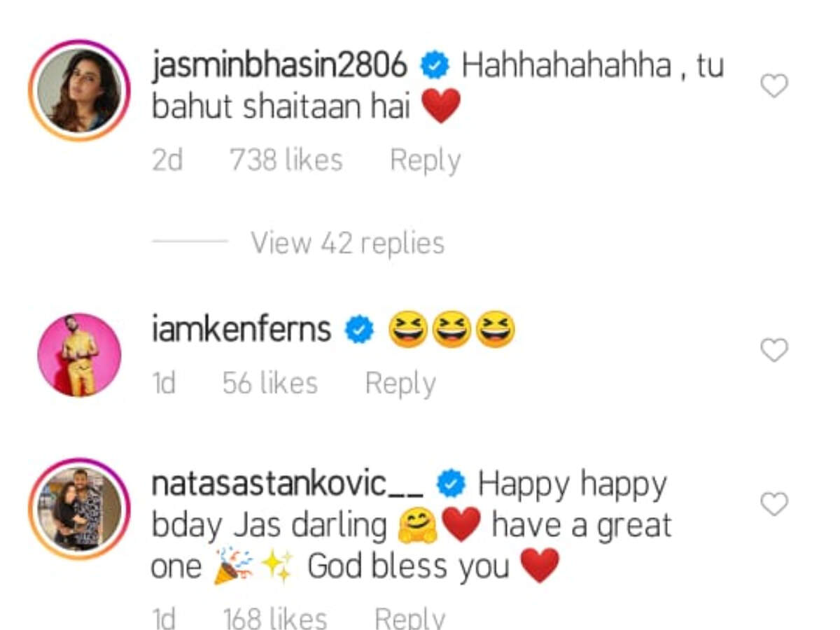Click verified badge beside natasastankovic__
This screenshot has width=840, height=630.
tap(451, 484)
